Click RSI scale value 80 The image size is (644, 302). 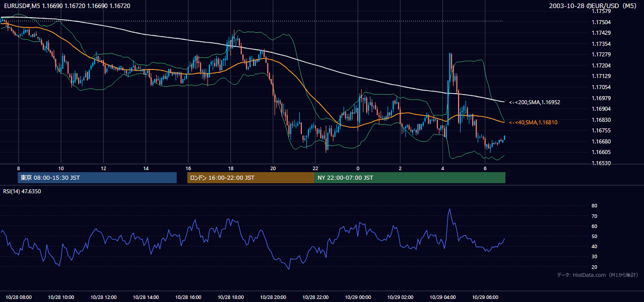(x=595, y=206)
